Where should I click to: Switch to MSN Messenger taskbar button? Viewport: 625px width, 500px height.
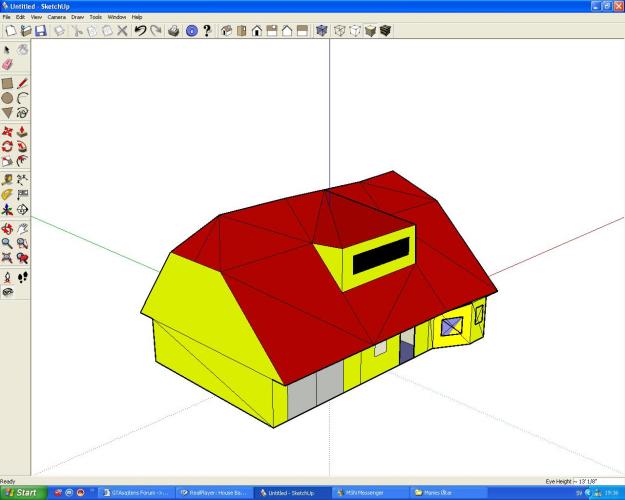pyautogui.click(x=368, y=493)
